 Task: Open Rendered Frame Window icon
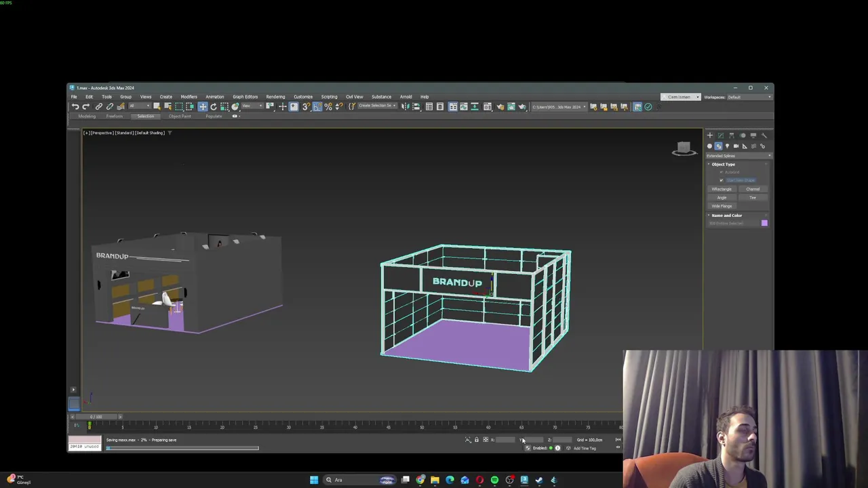point(511,106)
